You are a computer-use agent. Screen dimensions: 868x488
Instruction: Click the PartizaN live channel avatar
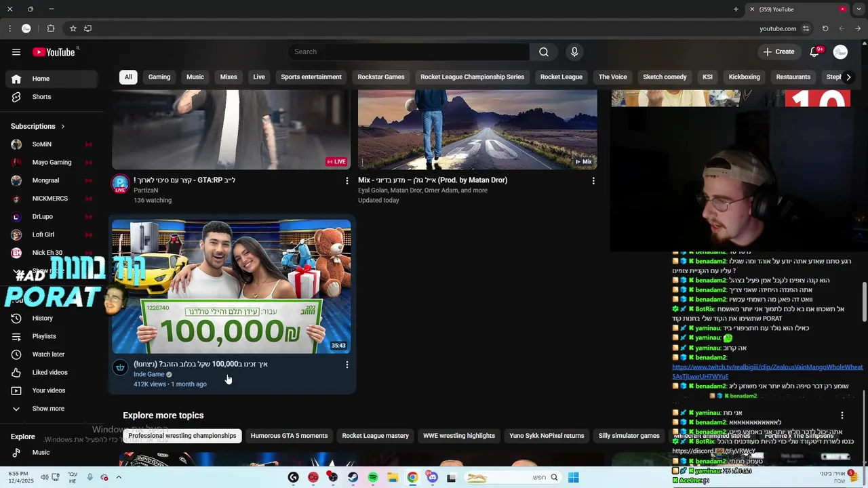[x=120, y=184]
